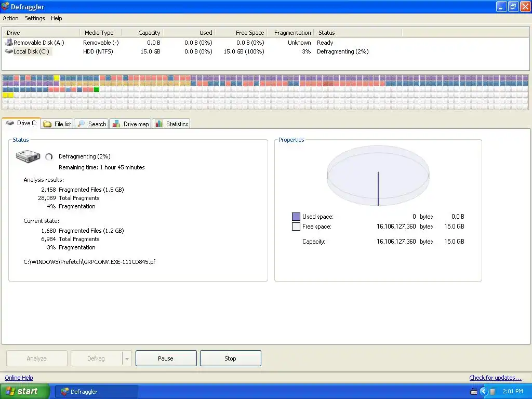Switch to the File list tab
Image resolution: width=532 pixels, height=399 pixels.
[x=57, y=124]
